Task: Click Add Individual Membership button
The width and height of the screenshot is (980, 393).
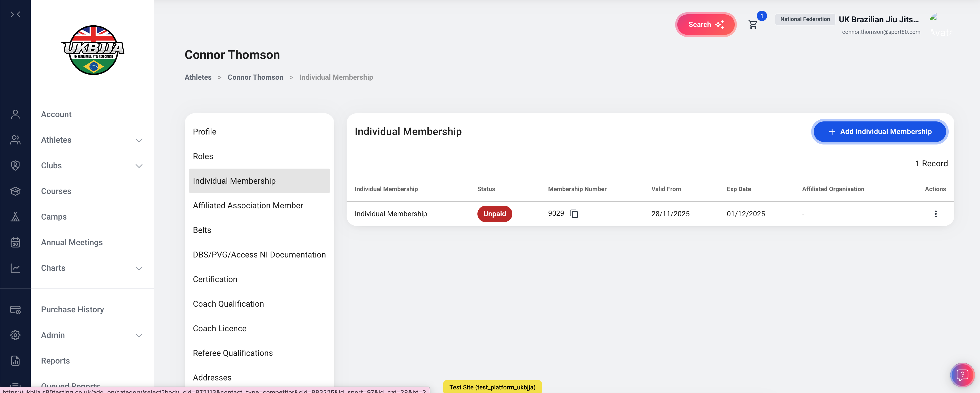Action: [x=880, y=131]
